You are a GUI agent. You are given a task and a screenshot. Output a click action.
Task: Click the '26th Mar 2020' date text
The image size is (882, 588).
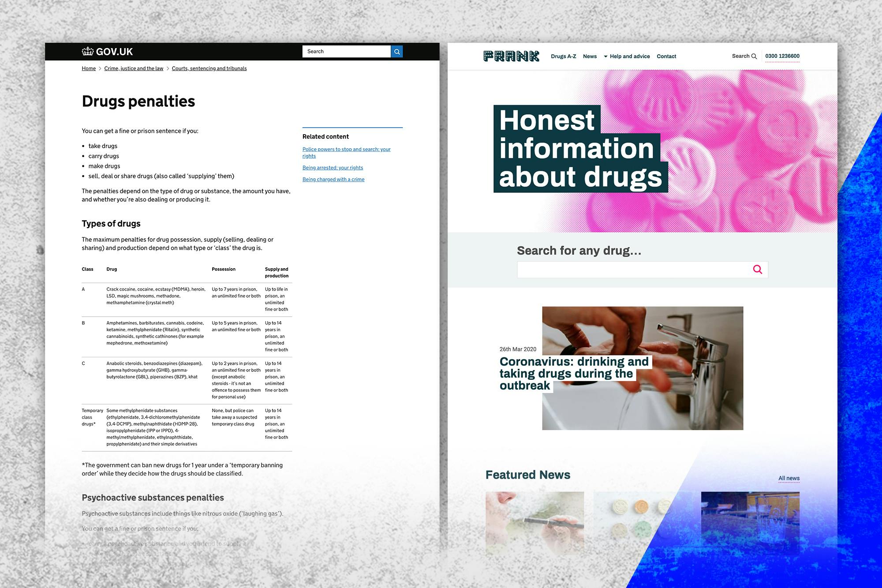(518, 349)
